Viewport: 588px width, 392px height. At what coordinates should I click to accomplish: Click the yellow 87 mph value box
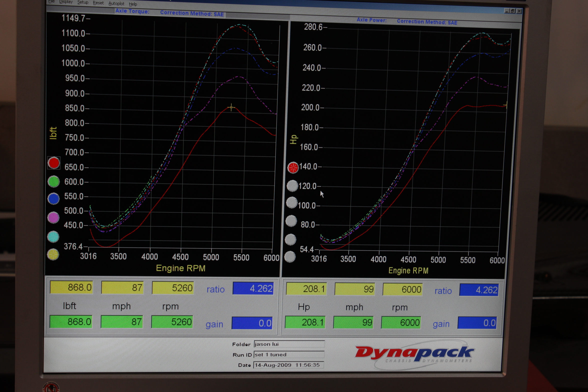point(122,287)
